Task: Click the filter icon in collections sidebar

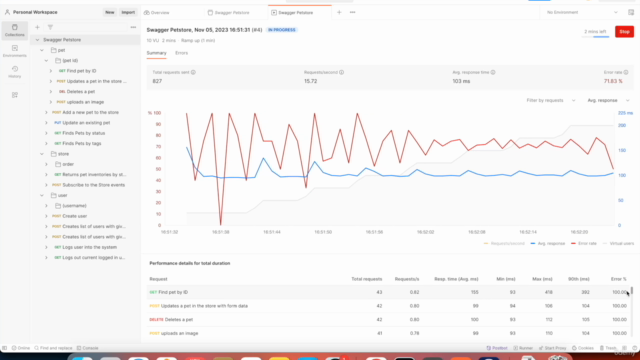Action: click(50, 27)
